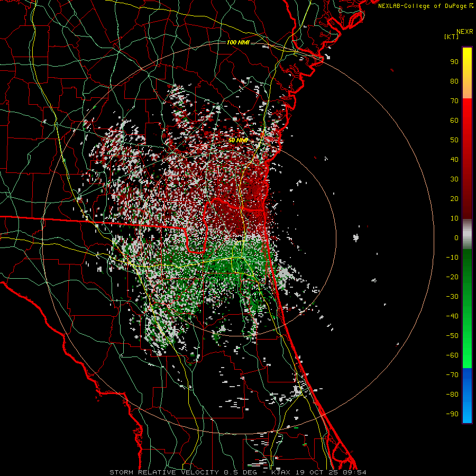Screen dimensions: 476x476
Task: Click the 0 value on the velocity scale
Action: (x=456, y=238)
